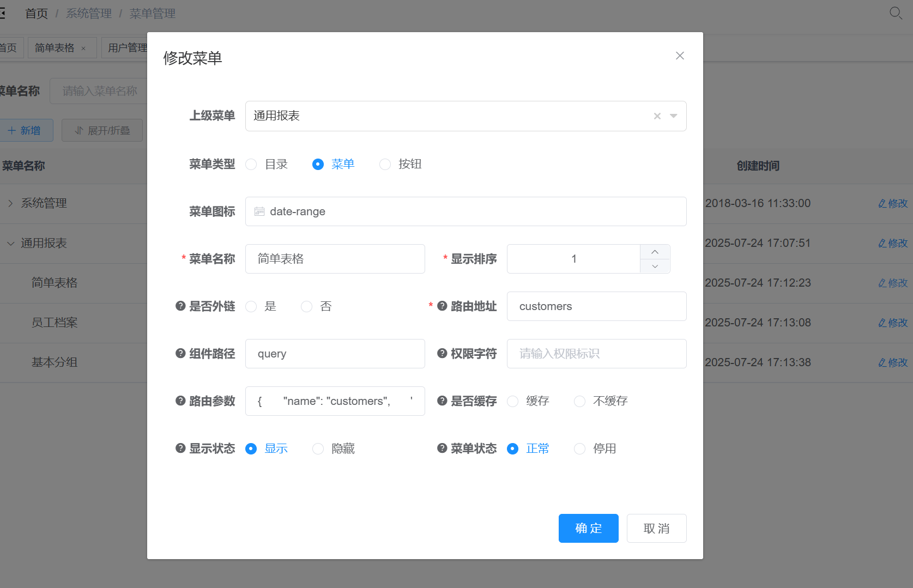Open the search icon in the header
This screenshot has height=588, width=913.
[896, 13]
